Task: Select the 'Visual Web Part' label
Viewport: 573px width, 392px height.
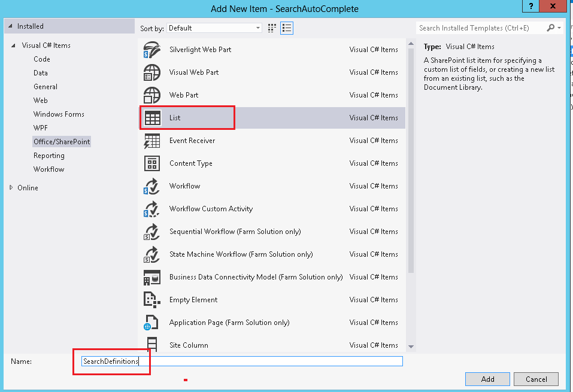Action: pyautogui.click(x=193, y=72)
